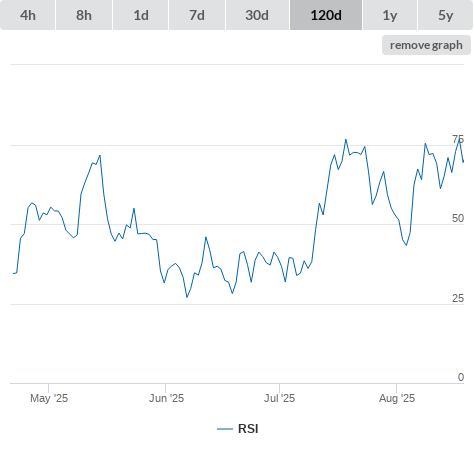The width and height of the screenshot is (474, 455).
Task: Choose the 1d time range tab
Action: (x=141, y=15)
